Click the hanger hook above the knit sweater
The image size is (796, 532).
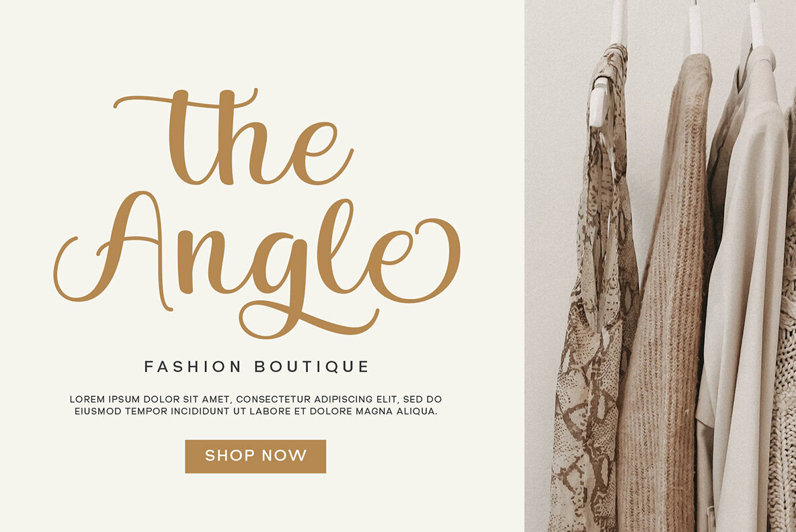pos(695,28)
